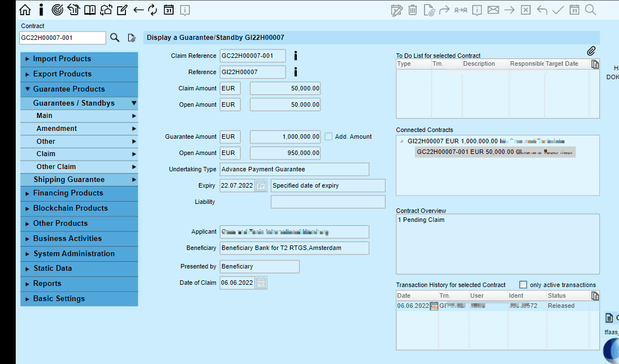Click the reassign user-to-user icon
This screenshot has height=364, width=619.
point(460,10)
